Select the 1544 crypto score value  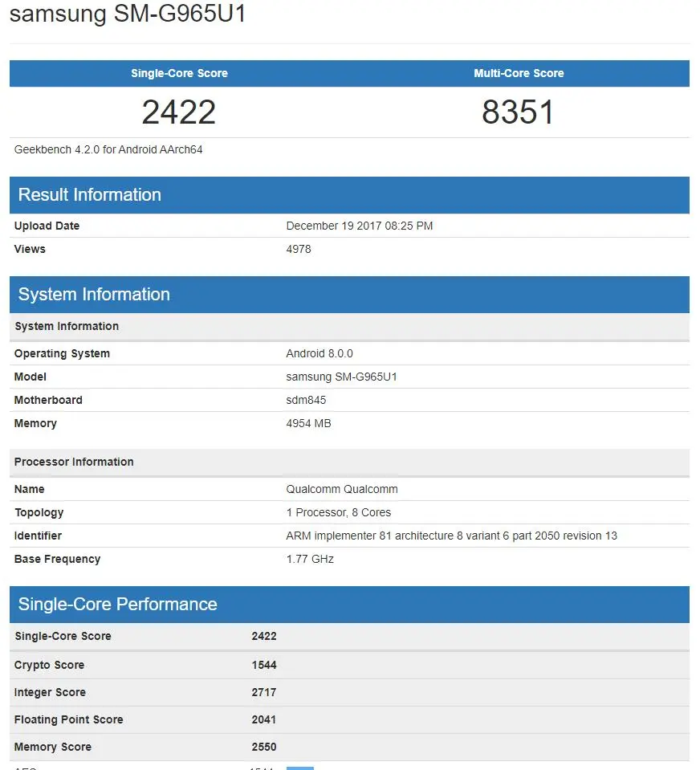pyautogui.click(x=264, y=665)
